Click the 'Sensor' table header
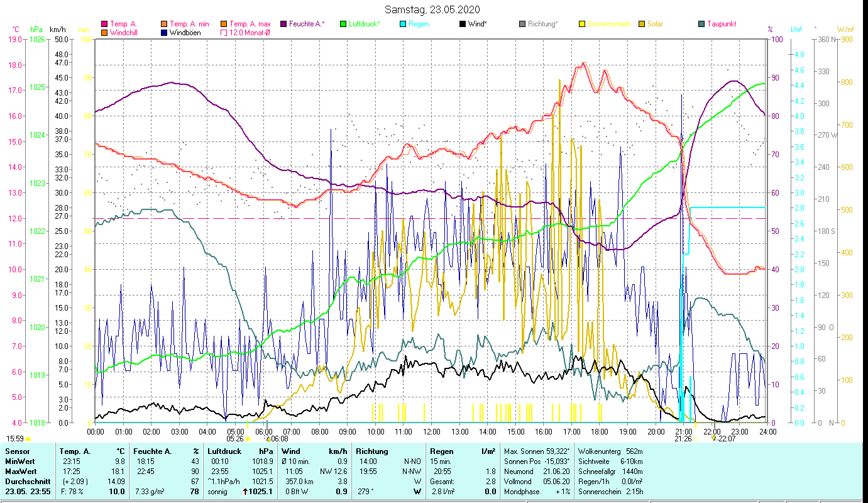The height and width of the screenshot is (503, 868). tap(17, 451)
